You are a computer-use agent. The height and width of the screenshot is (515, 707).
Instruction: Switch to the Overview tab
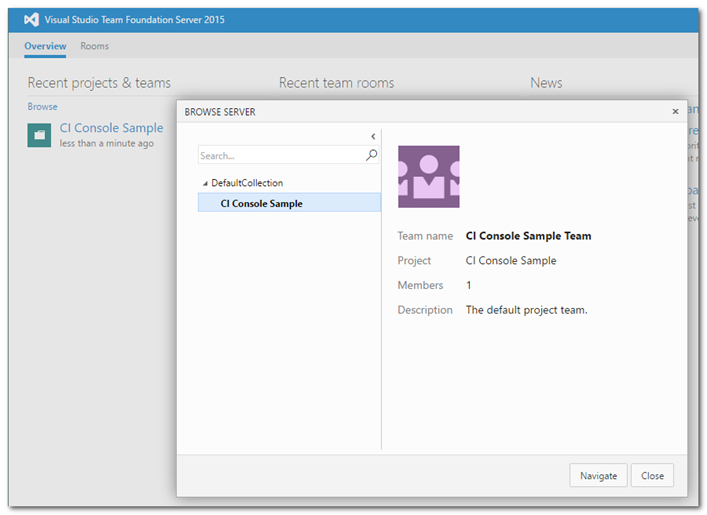[45, 46]
